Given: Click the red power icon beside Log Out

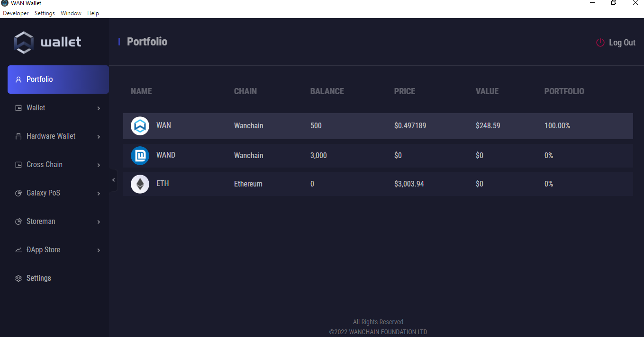Looking at the screenshot, I should pos(600,43).
